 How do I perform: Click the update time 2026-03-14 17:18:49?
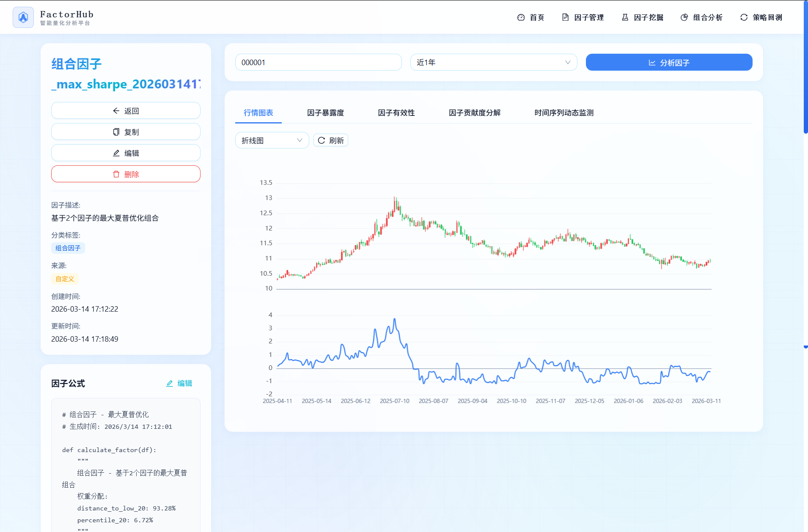pos(85,339)
